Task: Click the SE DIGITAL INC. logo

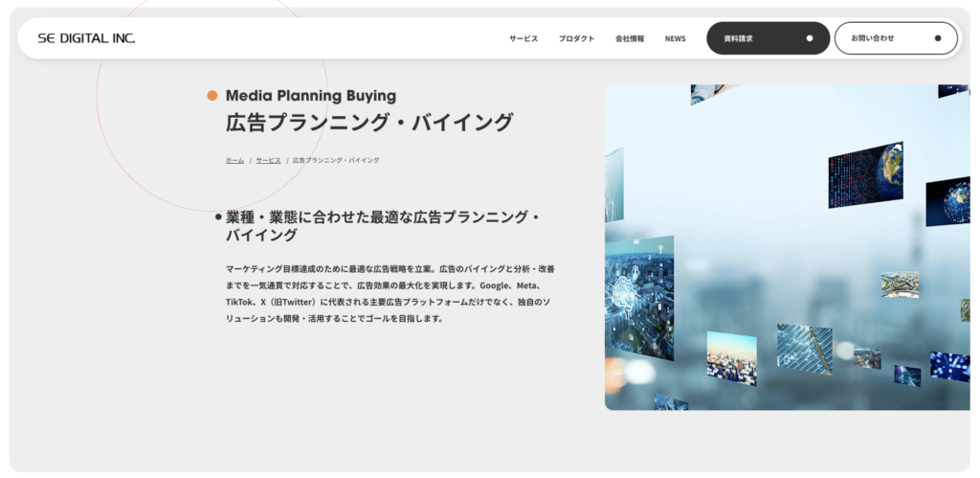Action: pos(86,38)
